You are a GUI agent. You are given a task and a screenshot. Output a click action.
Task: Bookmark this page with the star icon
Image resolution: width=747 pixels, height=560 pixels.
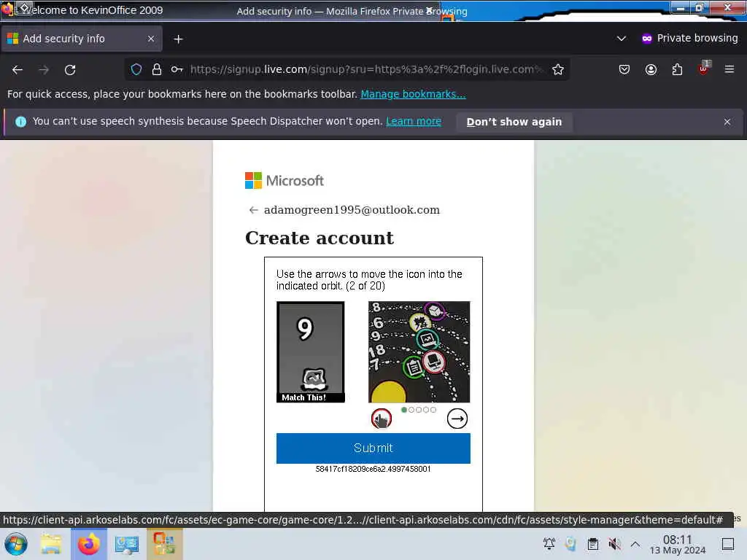pos(558,69)
